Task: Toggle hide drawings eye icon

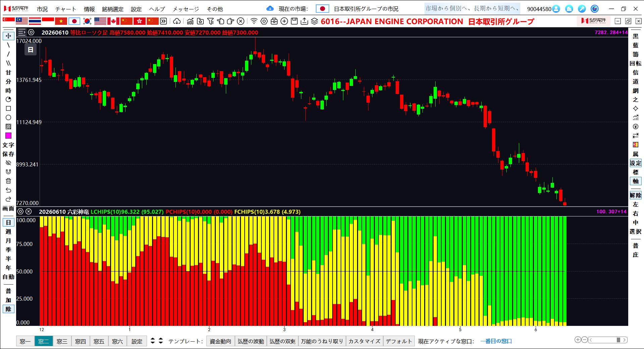Action: pyautogui.click(x=8, y=163)
